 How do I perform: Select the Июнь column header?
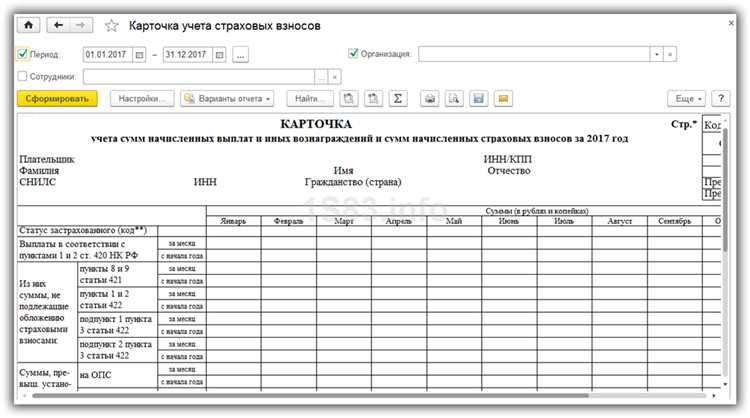(509, 221)
